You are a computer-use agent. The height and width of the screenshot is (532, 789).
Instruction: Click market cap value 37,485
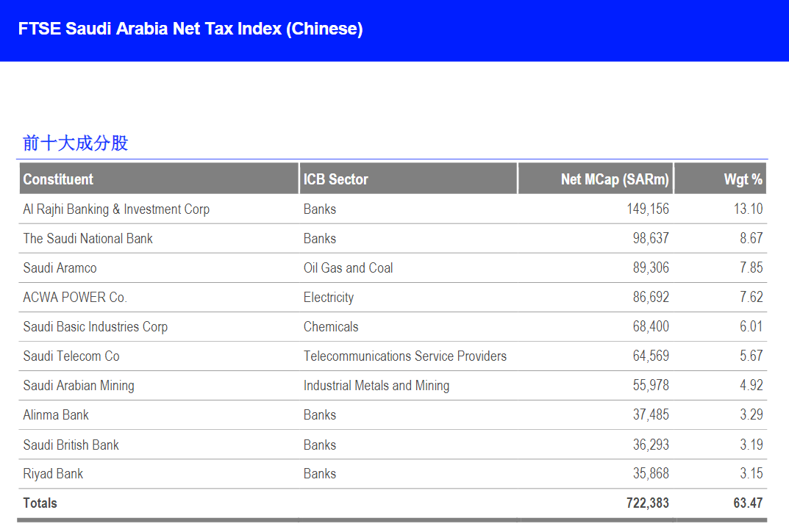point(651,415)
